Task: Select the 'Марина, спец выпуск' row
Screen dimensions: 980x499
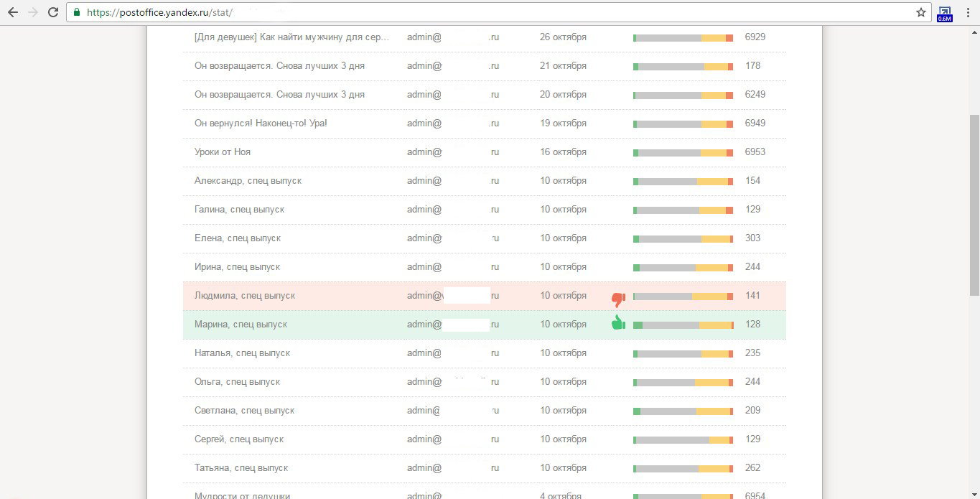Action: click(x=241, y=325)
